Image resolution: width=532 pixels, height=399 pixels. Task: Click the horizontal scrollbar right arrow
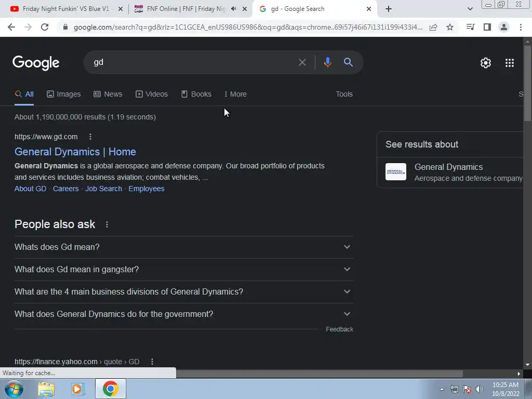[x=519, y=374]
